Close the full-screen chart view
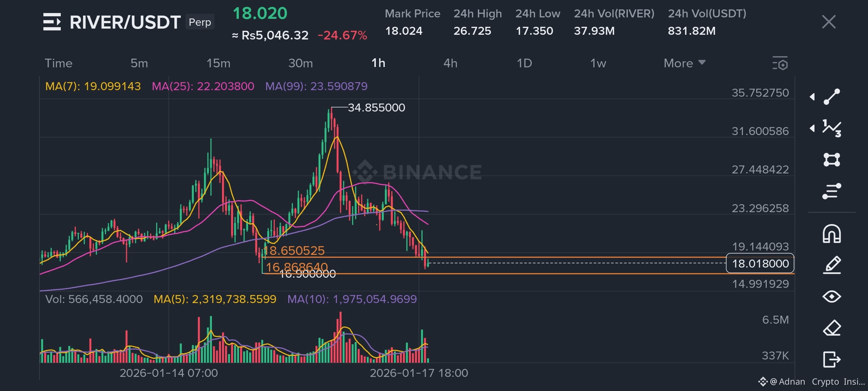Screen dimensions: 868x391 [x=829, y=22]
